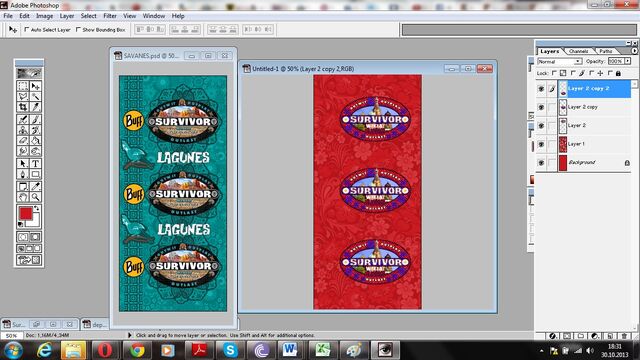Select the Type tool
Image resolution: width=640 pixels, height=360 pixels.
pos(36,164)
